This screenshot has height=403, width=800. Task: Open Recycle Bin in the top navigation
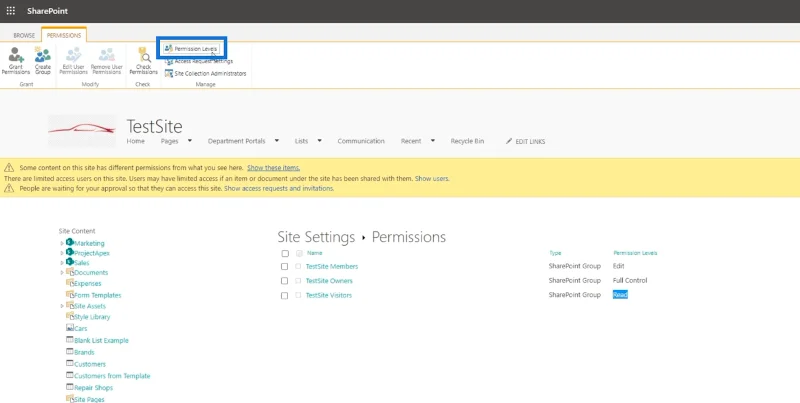tap(467, 141)
